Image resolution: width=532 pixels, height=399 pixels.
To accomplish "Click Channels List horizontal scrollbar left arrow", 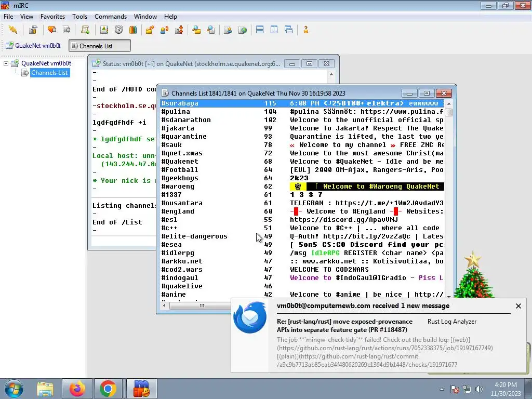I will (x=164, y=305).
